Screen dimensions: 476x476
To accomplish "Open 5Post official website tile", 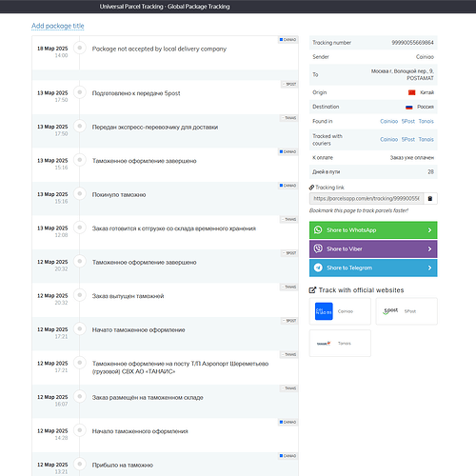I will click(x=407, y=311).
